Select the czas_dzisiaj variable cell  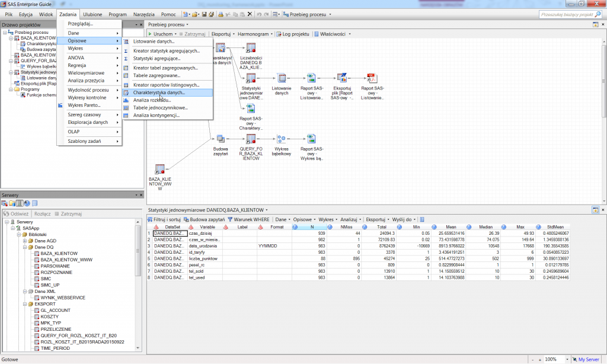205,234
